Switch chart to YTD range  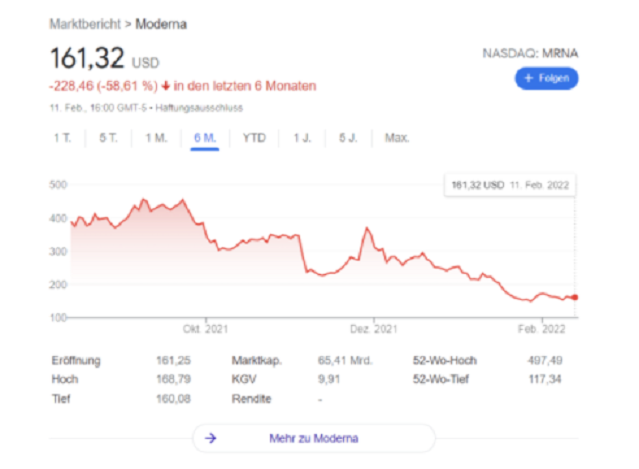pos(254,138)
